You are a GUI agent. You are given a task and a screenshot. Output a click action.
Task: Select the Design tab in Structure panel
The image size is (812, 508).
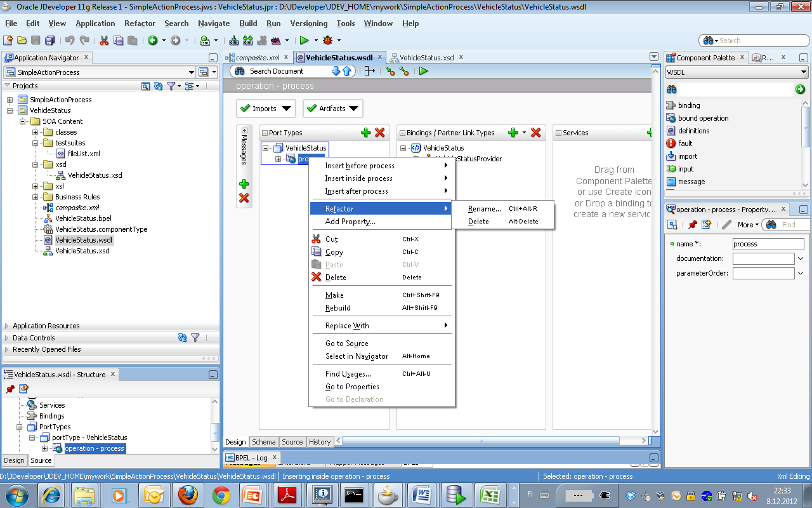(14, 460)
